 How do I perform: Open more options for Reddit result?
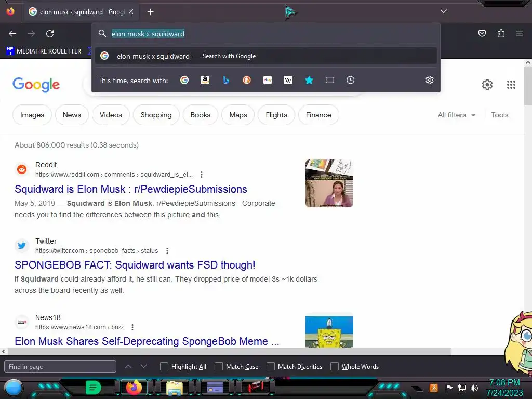(202, 175)
